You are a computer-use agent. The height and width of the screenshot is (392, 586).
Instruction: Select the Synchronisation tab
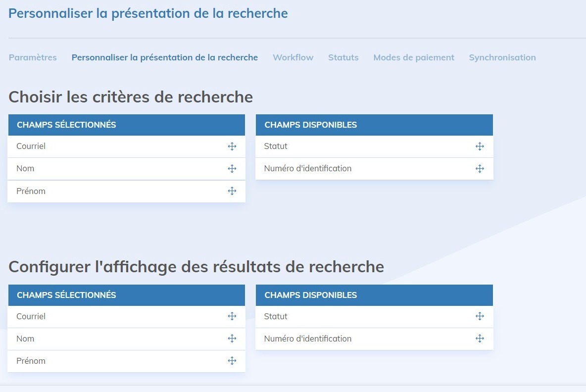pos(502,57)
